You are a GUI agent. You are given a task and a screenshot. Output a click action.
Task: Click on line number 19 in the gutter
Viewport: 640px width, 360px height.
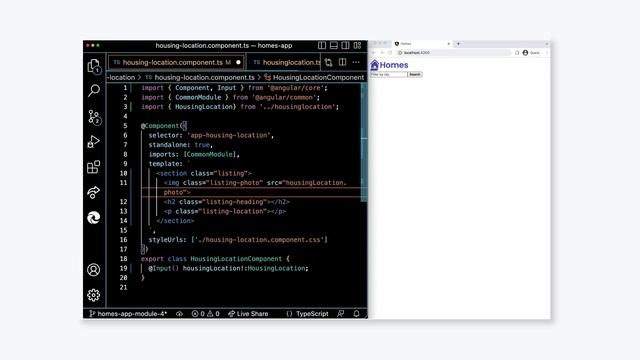tap(123, 268)
